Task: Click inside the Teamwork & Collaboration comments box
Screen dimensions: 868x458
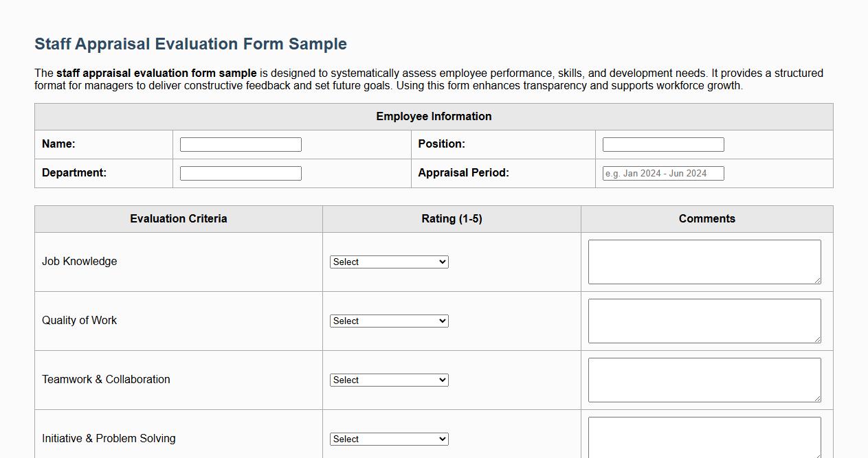Action: [x=704, y=380]
